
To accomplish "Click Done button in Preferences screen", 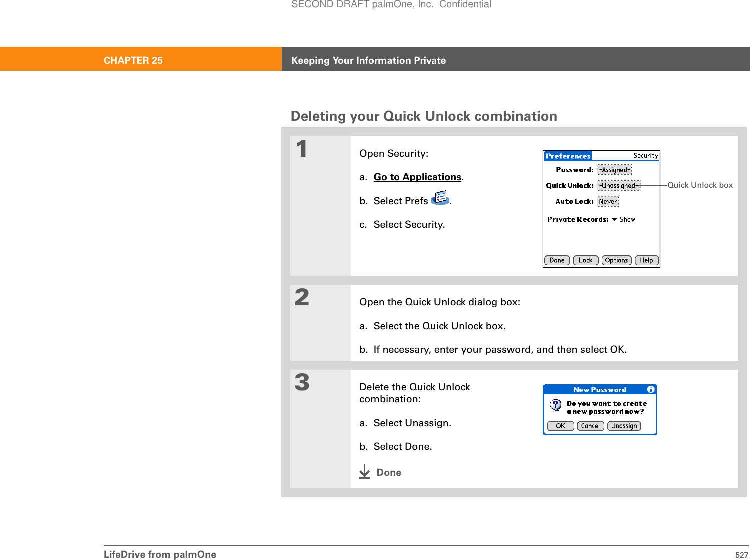I will click(557, 260).
